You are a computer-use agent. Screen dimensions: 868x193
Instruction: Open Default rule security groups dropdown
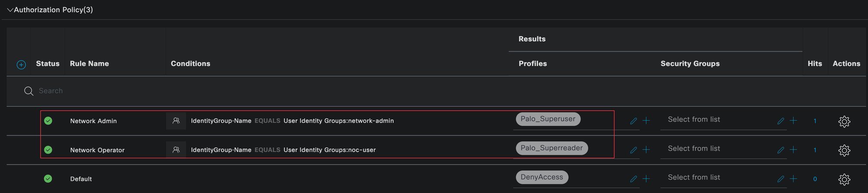[x=716, y=177]
